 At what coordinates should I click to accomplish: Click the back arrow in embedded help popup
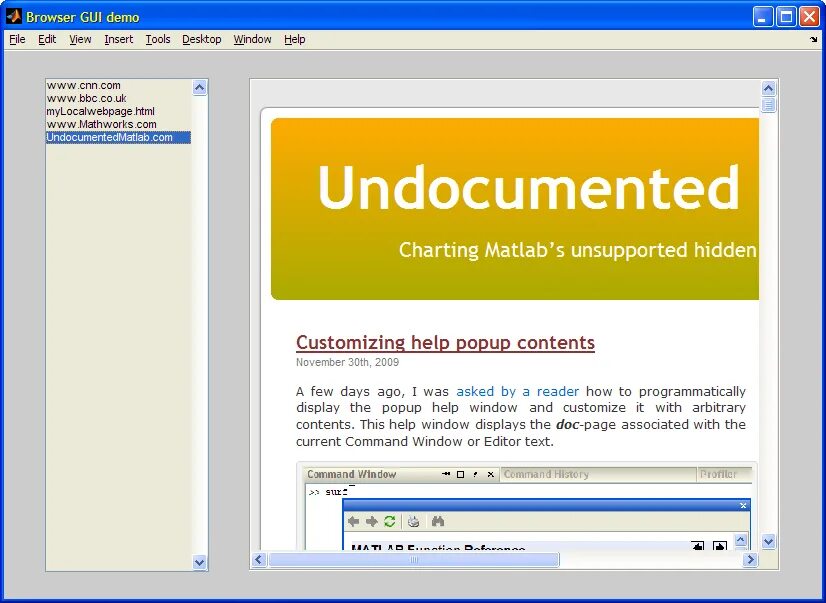(353, 521)
